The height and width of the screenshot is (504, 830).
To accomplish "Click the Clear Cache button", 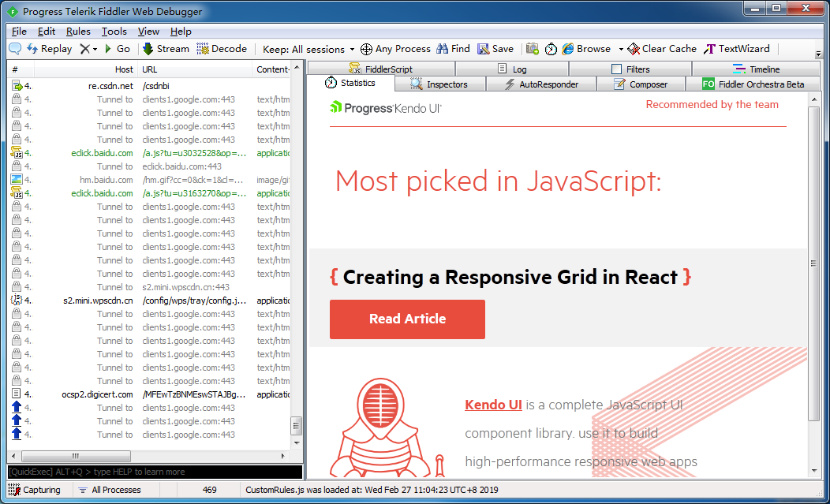I will [662, 49].
